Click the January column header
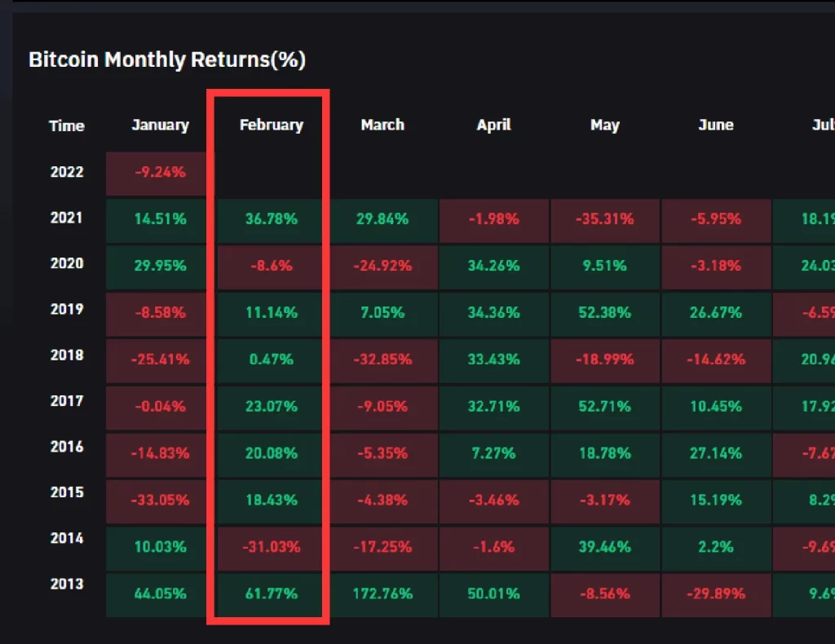This screenshot has height=644, width=835. (161, 125)
